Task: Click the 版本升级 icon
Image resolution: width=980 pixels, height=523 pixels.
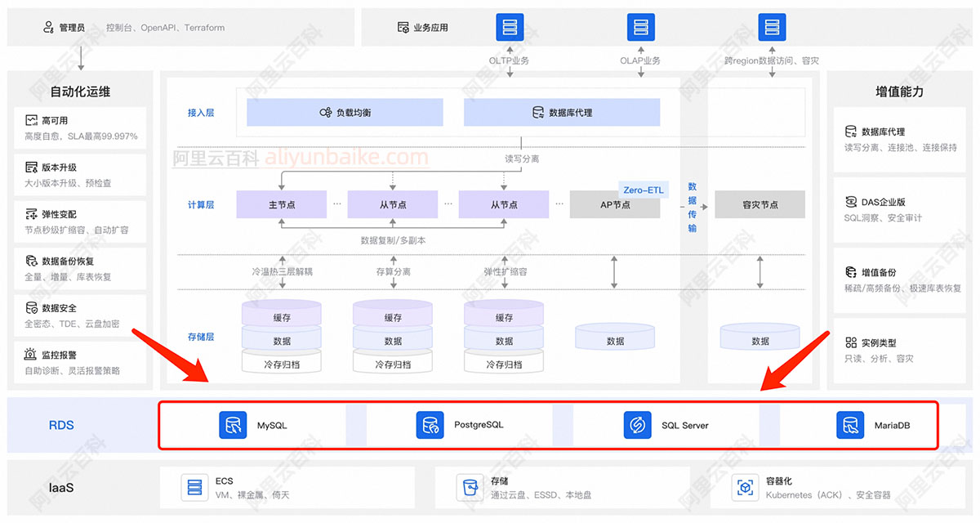Action: (32, 167)
